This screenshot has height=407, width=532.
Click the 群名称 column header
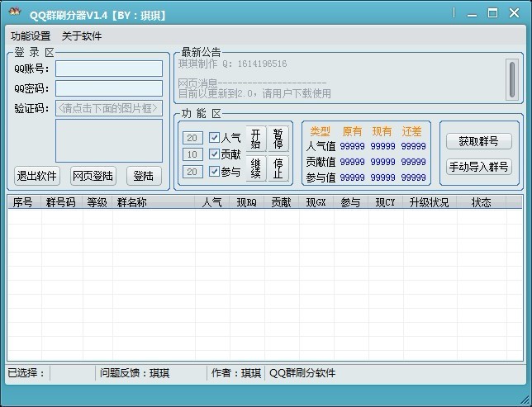(x=154, y=202)
